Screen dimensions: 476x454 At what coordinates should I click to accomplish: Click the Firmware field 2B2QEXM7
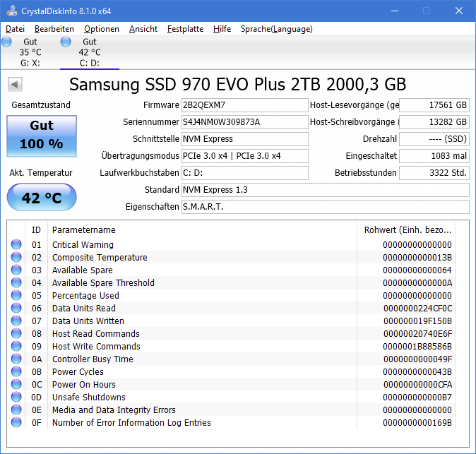pyautogui.click(x=244, y=105)
